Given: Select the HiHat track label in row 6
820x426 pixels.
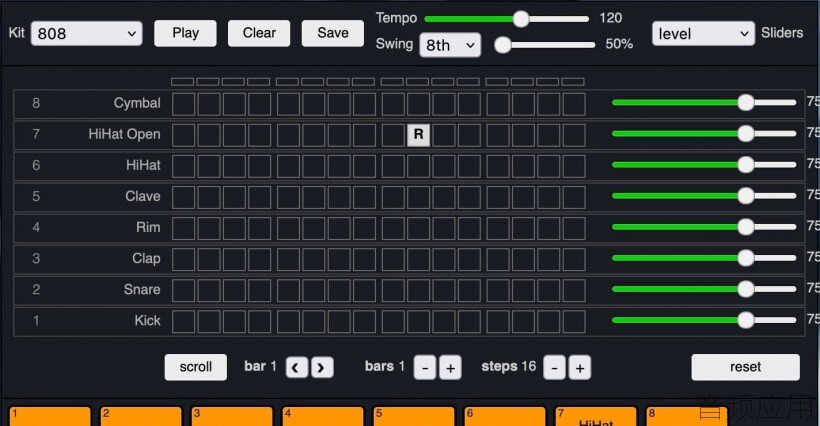Looking at the screenshot, I should click(x=143, y=165).
